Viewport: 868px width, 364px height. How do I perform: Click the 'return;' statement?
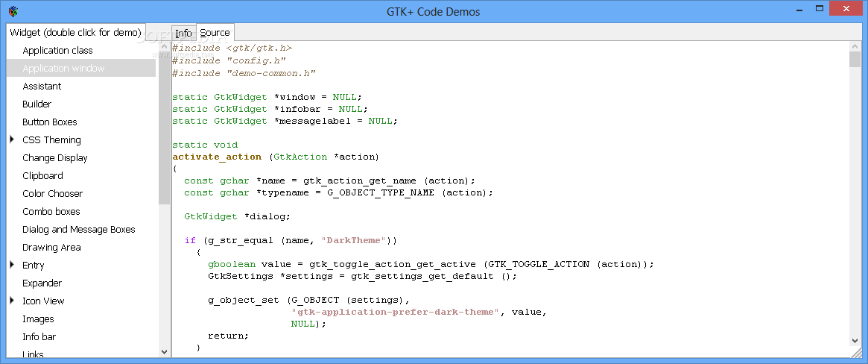(x=229, y=336)
